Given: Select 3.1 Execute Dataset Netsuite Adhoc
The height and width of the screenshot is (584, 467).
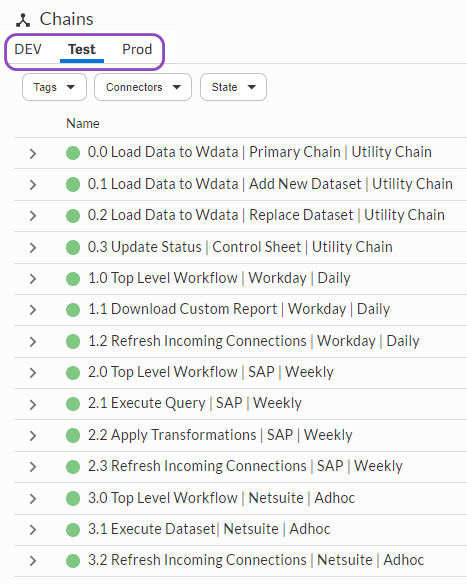Looking at the screenshot, I should click(209, 529).
